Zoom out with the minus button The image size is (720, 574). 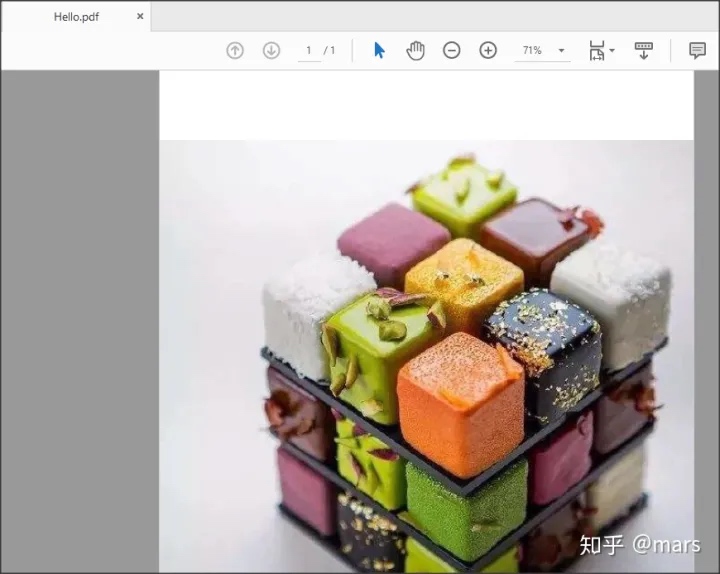coord(452,50)
